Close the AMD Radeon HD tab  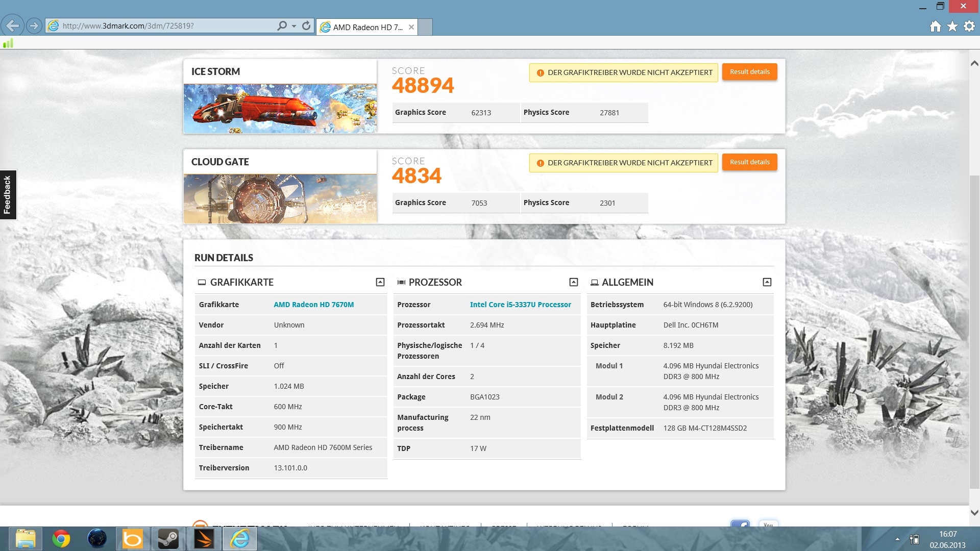coord(411,27)
